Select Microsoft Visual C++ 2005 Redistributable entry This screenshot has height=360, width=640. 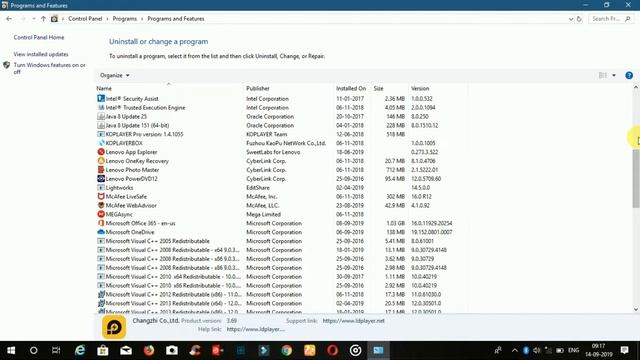281,241
